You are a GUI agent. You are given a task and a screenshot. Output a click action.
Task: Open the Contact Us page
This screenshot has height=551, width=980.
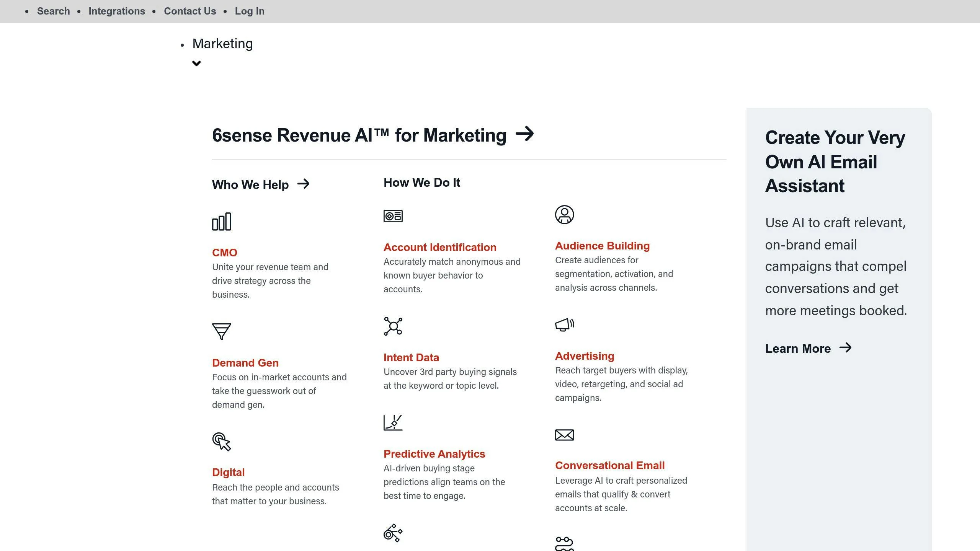point(190,11)
